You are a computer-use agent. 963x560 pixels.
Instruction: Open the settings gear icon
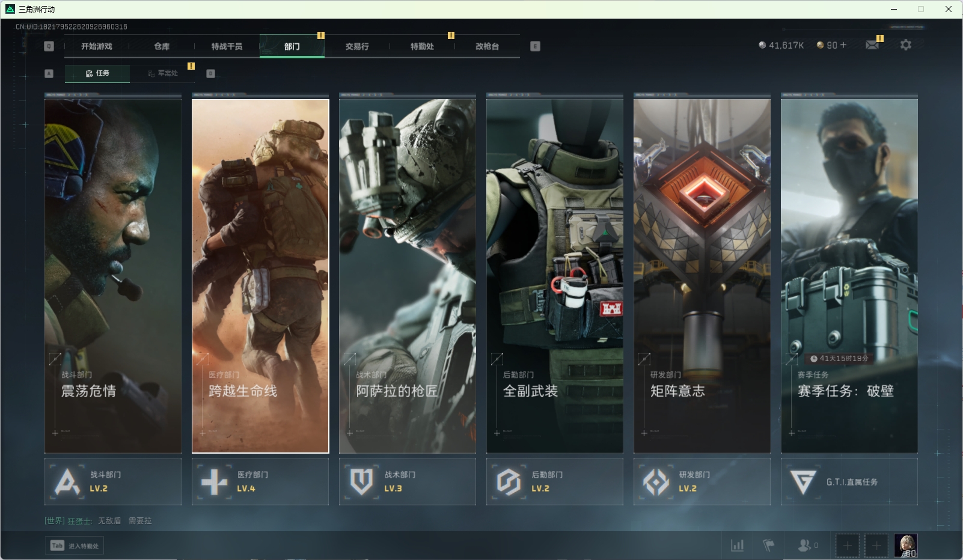tap(905, 45)
